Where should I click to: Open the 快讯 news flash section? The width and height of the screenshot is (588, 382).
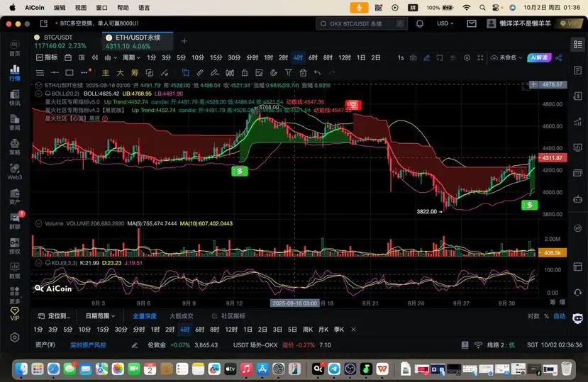[15, 98]
